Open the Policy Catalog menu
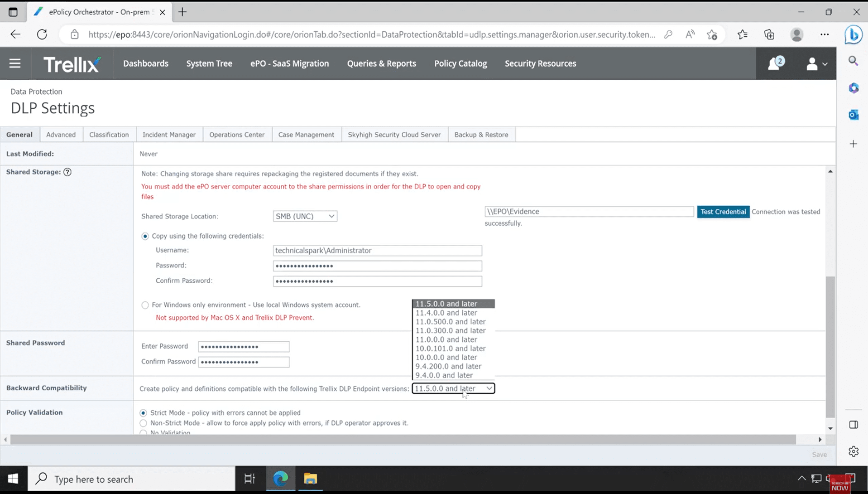 (460, 63)
